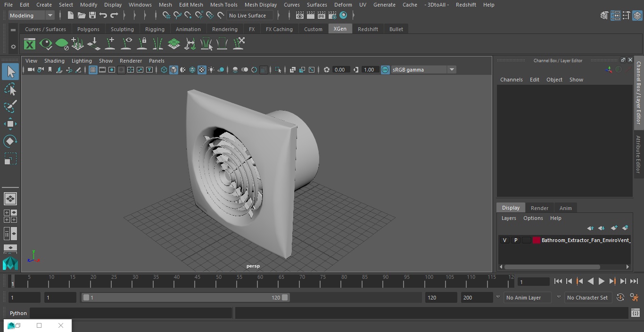Toggle the film gate viewport button
Image resolution: width=644 pixels, height=332 pixels.
point(102,70)
